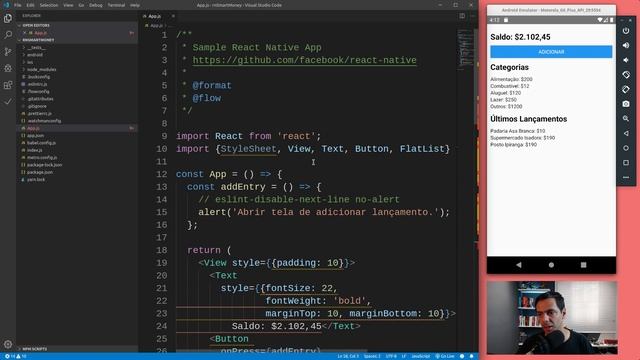Image resolution: width=640 pixels, height=360 pixels.
Task: Change the JavaScript language mode in status bar
Action: tap(420, 356)
